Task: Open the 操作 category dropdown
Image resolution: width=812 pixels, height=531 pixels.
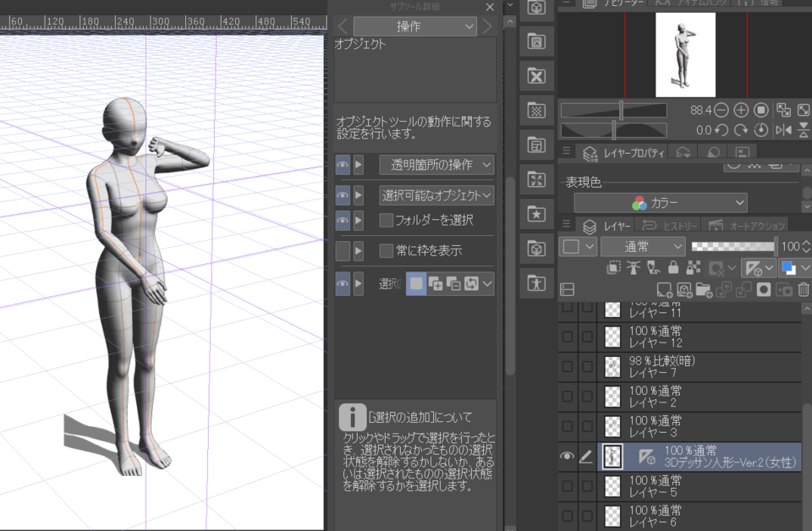Action: click(414, 26)
